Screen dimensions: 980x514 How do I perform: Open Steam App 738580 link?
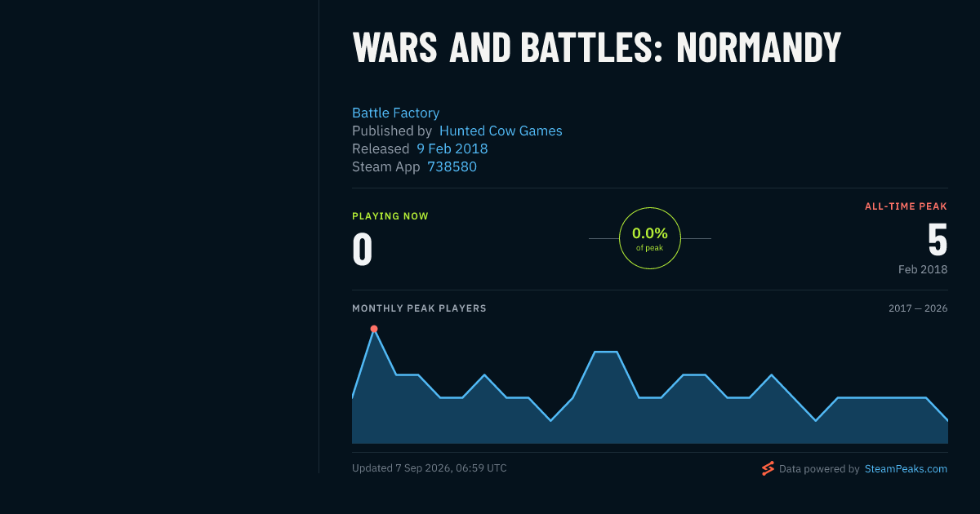pos(452,166)
